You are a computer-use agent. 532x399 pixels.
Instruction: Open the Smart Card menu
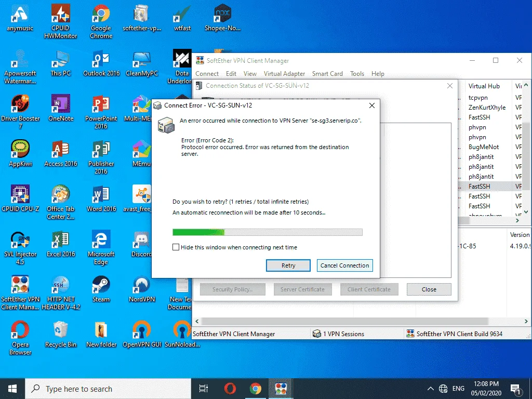(x=327, y=74)
